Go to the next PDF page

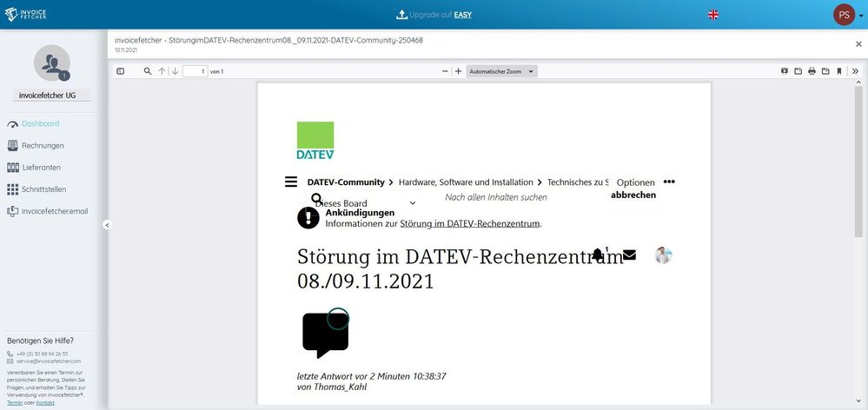coord(175,71)
